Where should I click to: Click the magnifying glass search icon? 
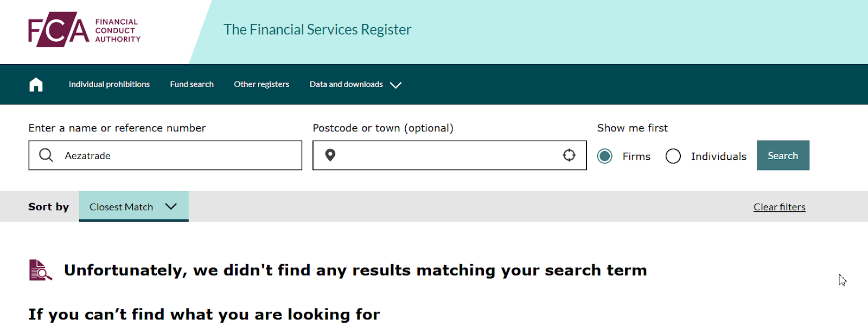[46, 155]
